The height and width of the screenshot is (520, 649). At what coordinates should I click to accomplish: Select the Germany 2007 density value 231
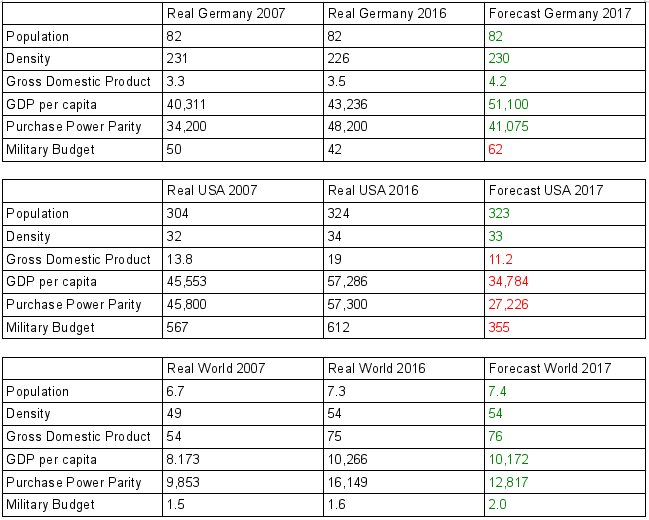click(x=179, y=59)
